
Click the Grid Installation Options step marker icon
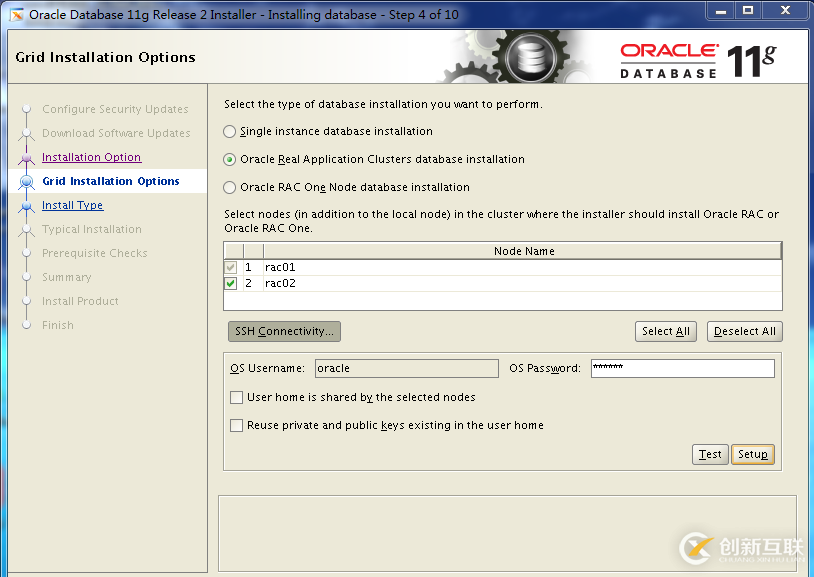pos(26,182)
